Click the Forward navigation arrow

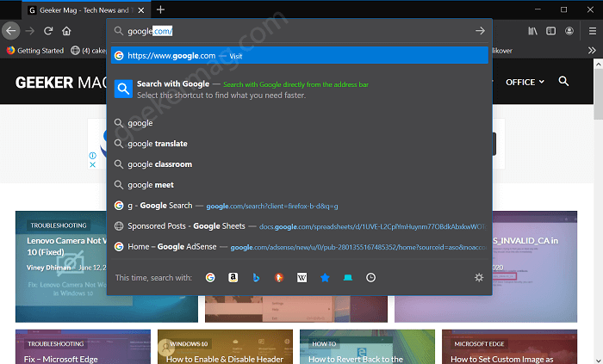point(29,31)
